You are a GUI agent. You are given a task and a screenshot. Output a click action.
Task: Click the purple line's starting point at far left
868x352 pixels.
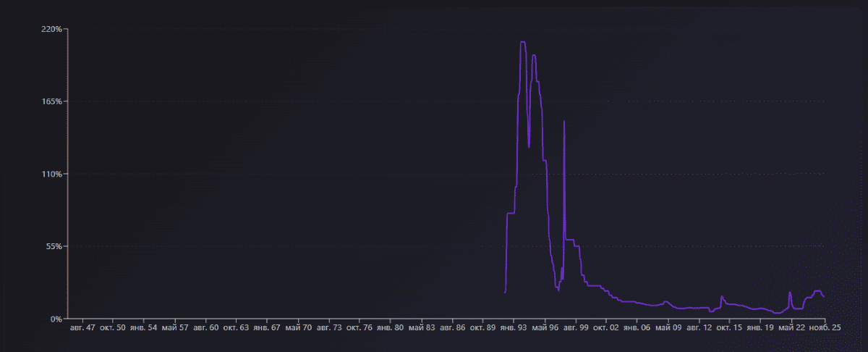point(504,293)
